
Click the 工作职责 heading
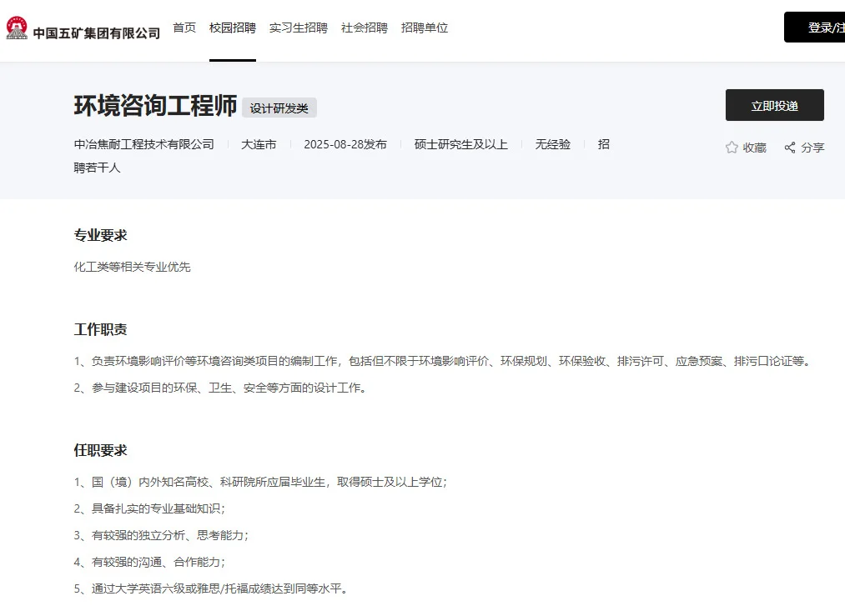pyautogui.click(x=100, y=329)
